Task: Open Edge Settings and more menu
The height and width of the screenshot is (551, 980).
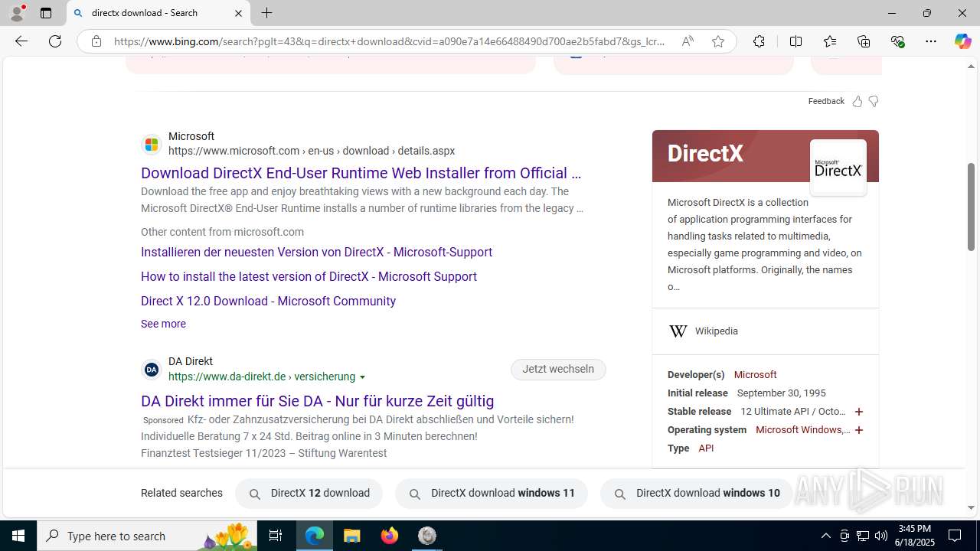Action: tap(931, 41)
